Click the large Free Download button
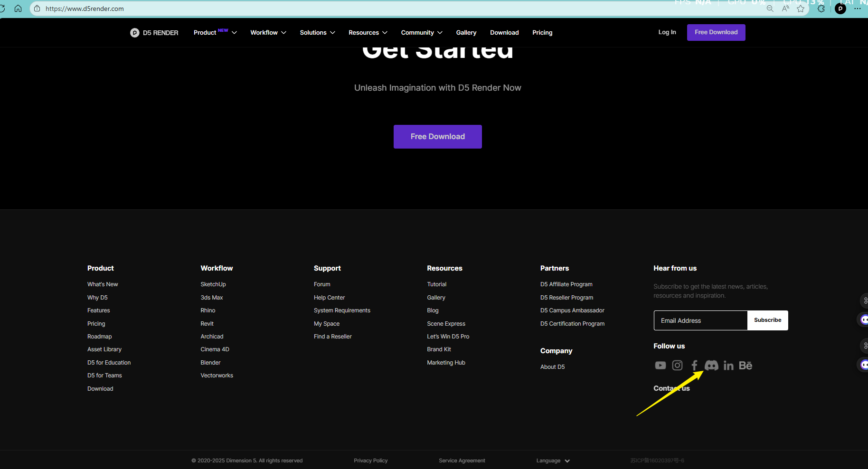Image resolution: width=868 pixels, height=469 pixels. coord(438,137)
